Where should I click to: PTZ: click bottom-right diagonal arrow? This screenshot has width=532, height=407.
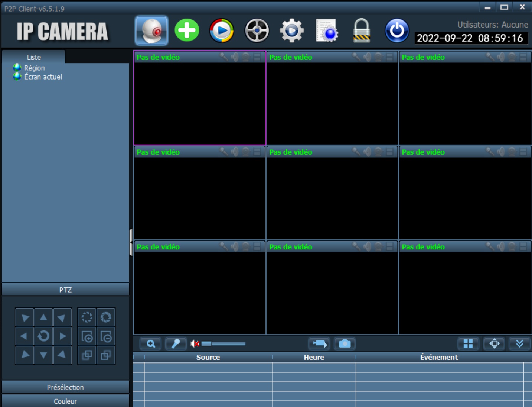(62, 355)
